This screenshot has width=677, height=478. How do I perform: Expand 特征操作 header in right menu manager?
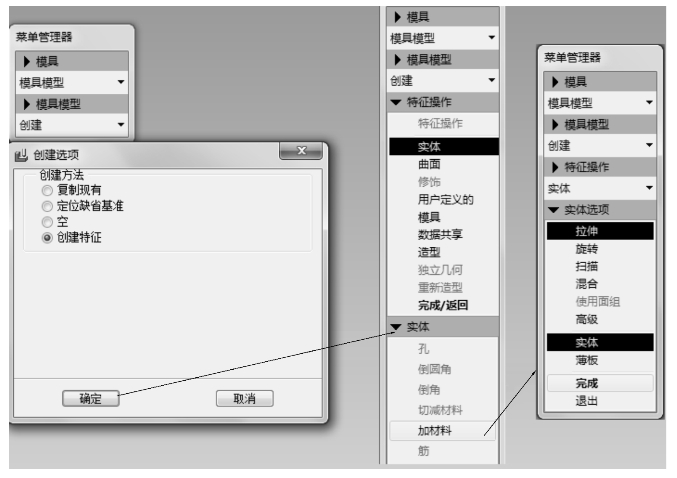coord(601,167)
